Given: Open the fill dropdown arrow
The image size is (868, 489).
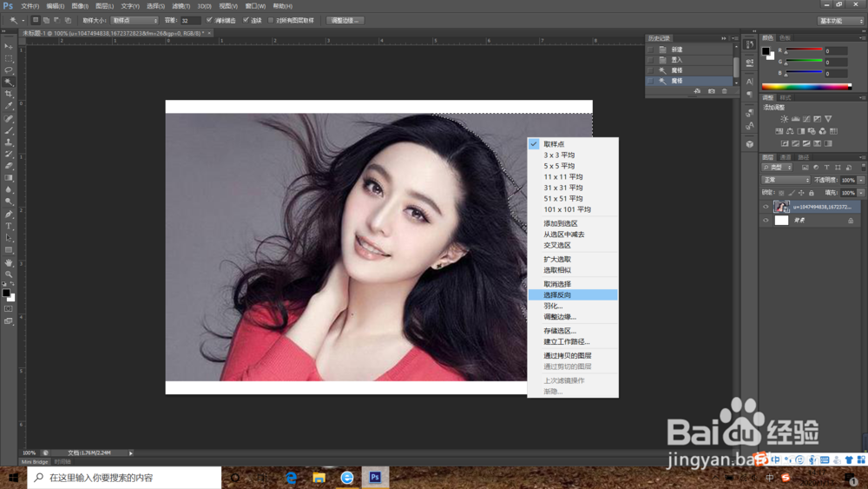Looking at the screenshot, I should coord(860,193).
